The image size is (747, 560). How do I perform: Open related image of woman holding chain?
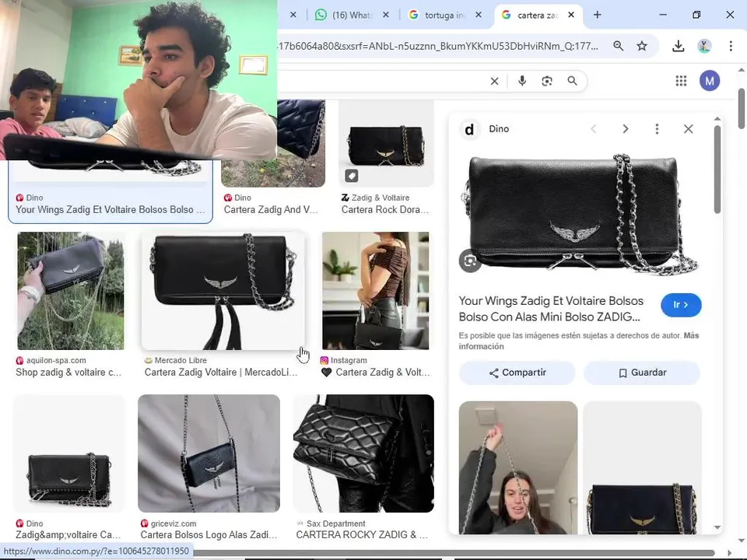click(518, 467)
